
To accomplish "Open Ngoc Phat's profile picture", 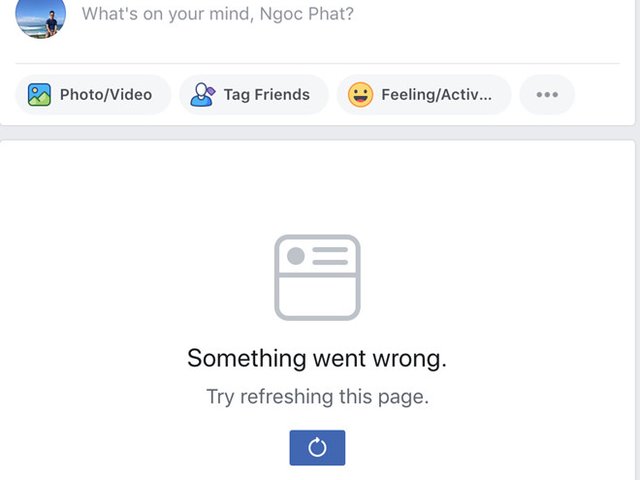I will click(x=41, y=14).
